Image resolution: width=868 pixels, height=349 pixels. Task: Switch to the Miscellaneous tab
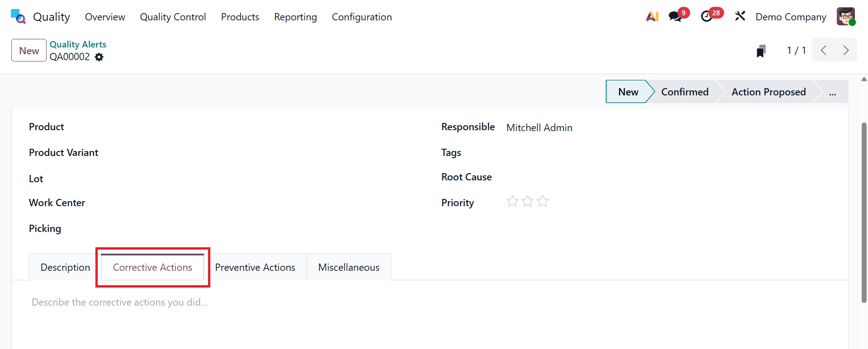tap(349, 267)
